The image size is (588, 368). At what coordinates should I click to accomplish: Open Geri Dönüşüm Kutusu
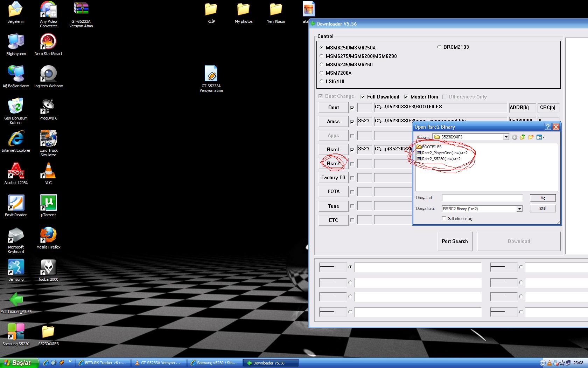point(16,111)
